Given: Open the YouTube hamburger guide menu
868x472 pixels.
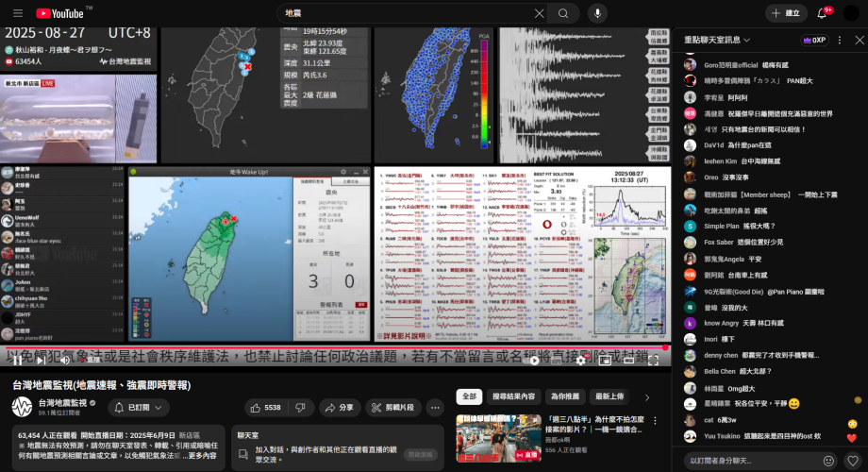Looking at the screenshot, I should point(18,13).
